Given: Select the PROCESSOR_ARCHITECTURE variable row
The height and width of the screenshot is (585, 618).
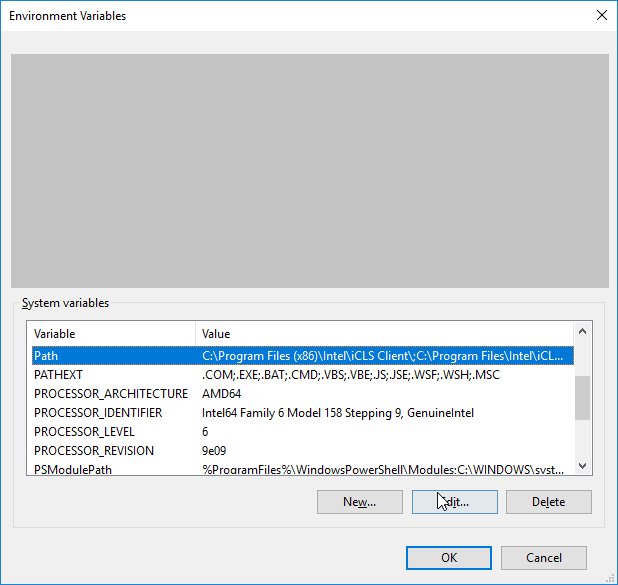Looking at the screenshot, I should tap(303, 393).
